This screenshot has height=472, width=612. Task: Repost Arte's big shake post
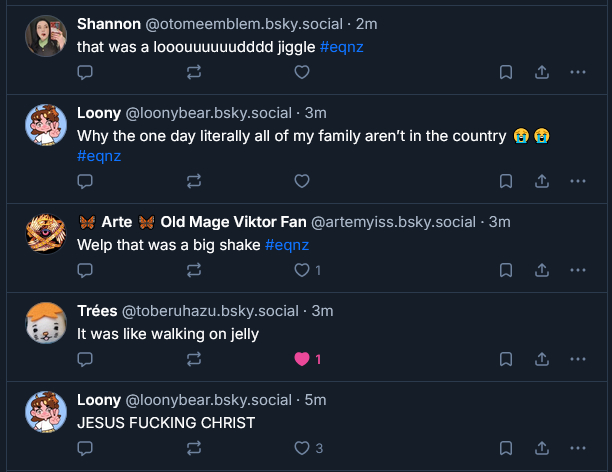[194, 270]
